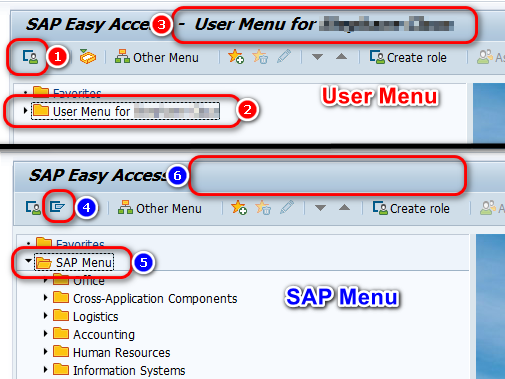Expand the User Menu for folder
Screen dimensions: 505x379
coord(25,110)
